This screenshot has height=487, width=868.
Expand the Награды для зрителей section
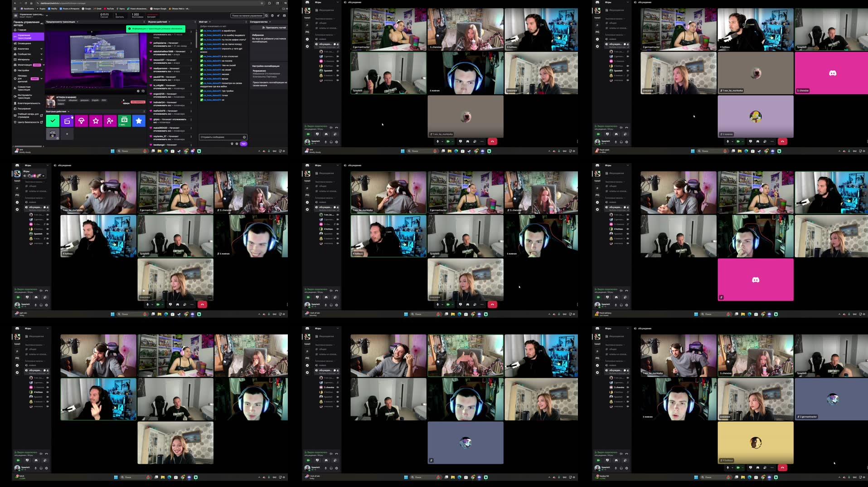point(42,78)
